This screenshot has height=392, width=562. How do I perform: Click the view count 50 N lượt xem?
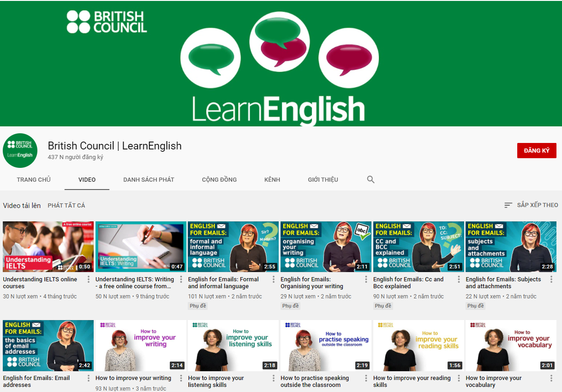click(x=113, y=297)
